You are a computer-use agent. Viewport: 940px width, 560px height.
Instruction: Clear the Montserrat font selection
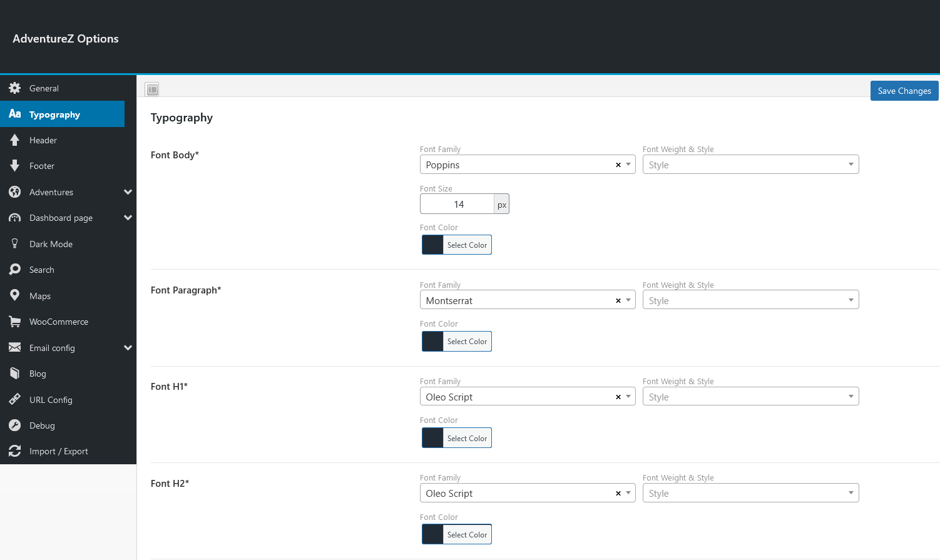click(x=618, y=301)
